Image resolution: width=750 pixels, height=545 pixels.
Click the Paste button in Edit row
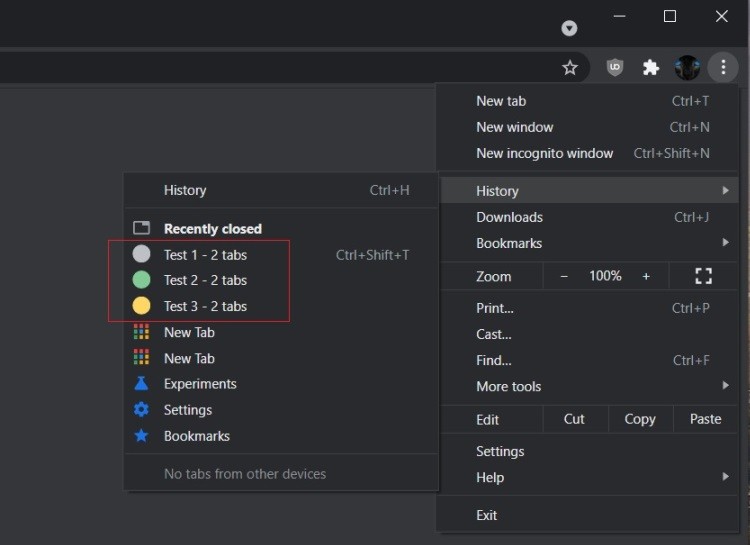[x=705, y=419]
